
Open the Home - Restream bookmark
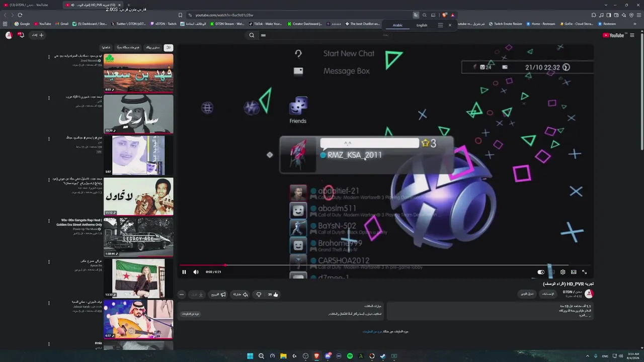pyautogui.click(x=540, y=24)
